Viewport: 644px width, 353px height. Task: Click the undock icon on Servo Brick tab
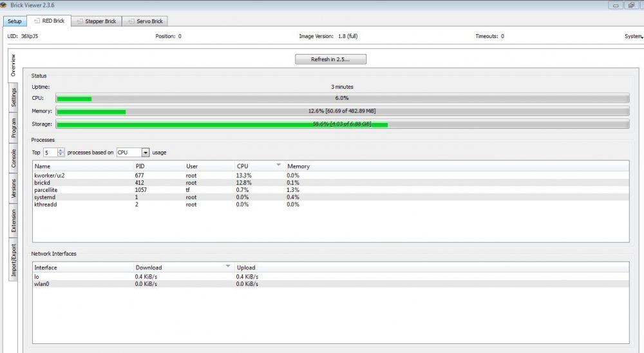[130, 21]
